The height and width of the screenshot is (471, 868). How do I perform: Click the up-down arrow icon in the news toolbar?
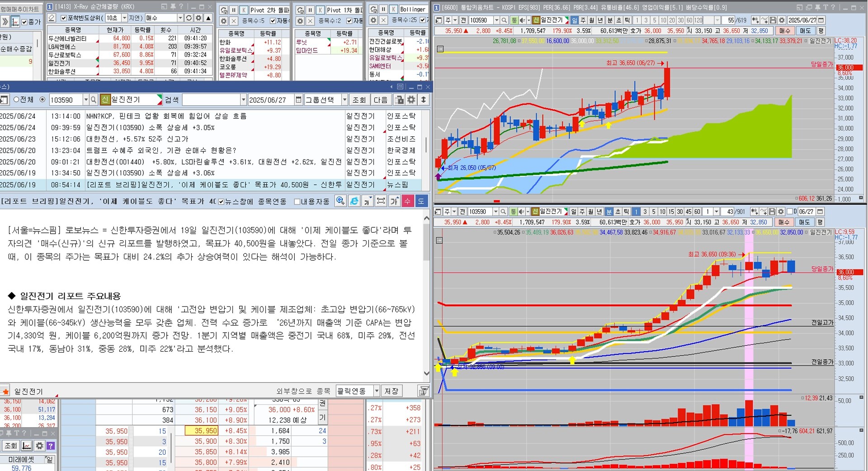pos(423,99)
